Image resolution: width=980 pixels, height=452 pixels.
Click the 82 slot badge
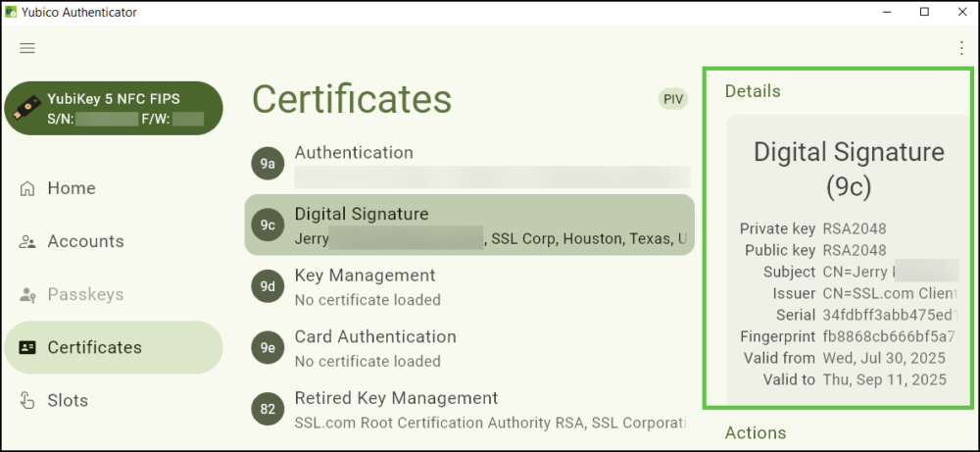click(268, 409)
